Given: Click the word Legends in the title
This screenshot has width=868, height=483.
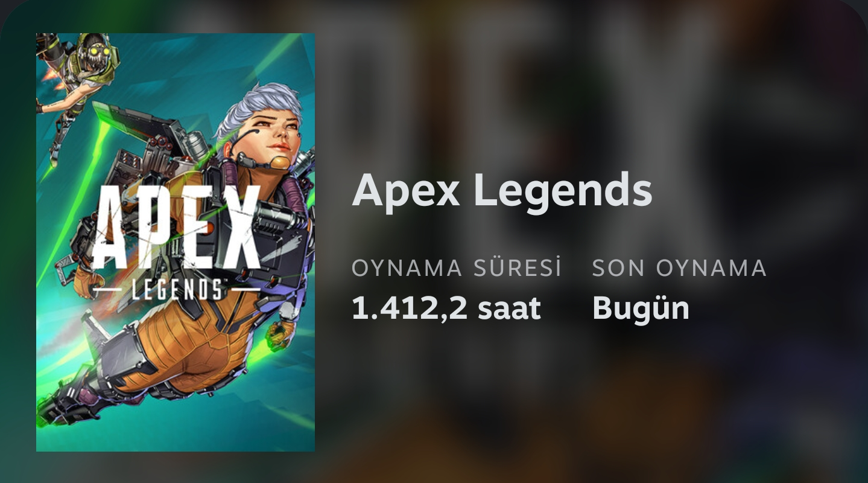Looking at the screenshot, I should (x=554, y=192).
